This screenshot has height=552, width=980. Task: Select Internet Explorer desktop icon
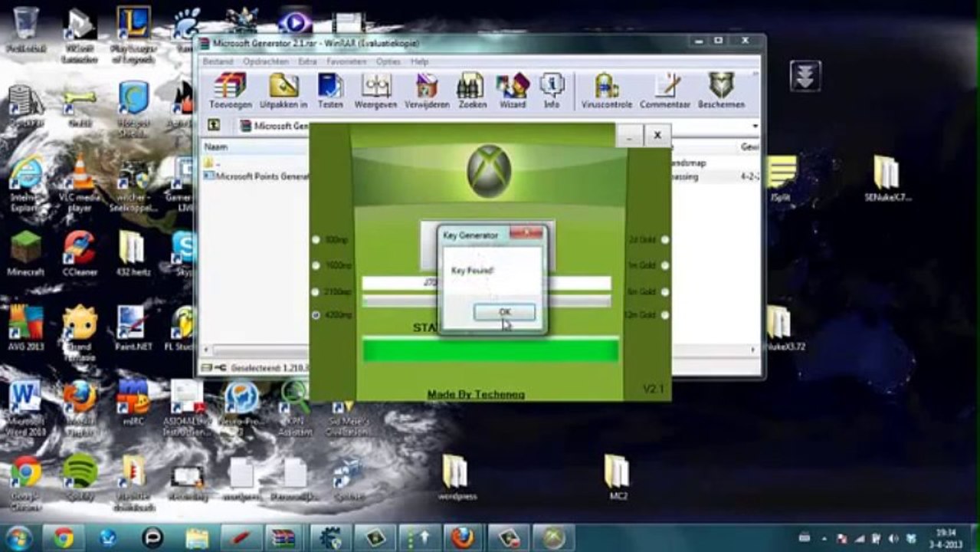coord(26,182)
